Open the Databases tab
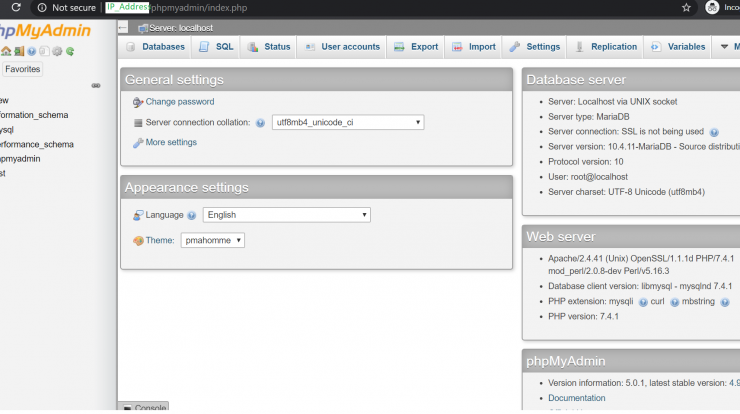Viewport: 740px width, 414px height. [x=156, y=47]
